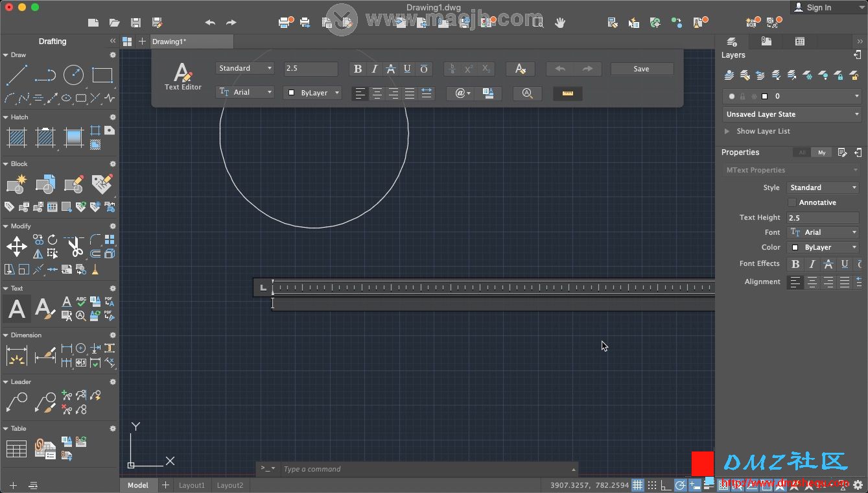
Task: Click the layer 0 color swatch
Action: (x=765, y=96)
